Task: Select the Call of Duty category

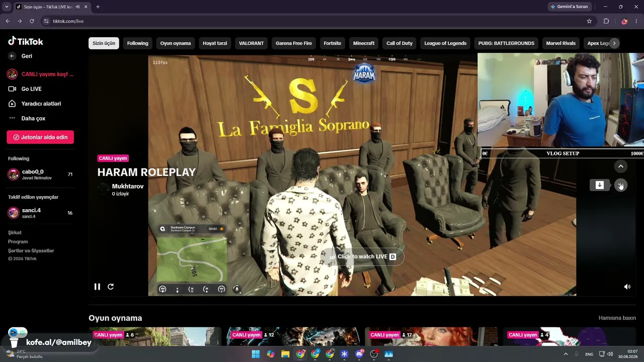Action: (399, 43)
